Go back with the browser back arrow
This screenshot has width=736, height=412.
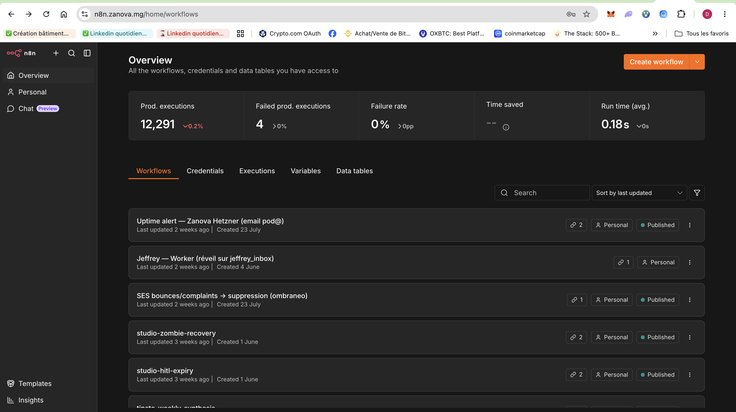(x=11, y=14)
